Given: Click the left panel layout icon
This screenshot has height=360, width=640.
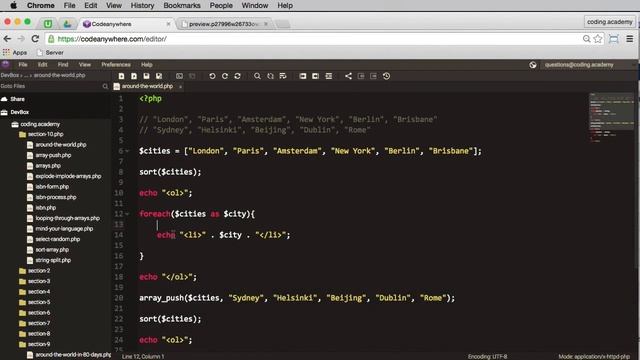Looking at the screenshot, I should [302, 76].
